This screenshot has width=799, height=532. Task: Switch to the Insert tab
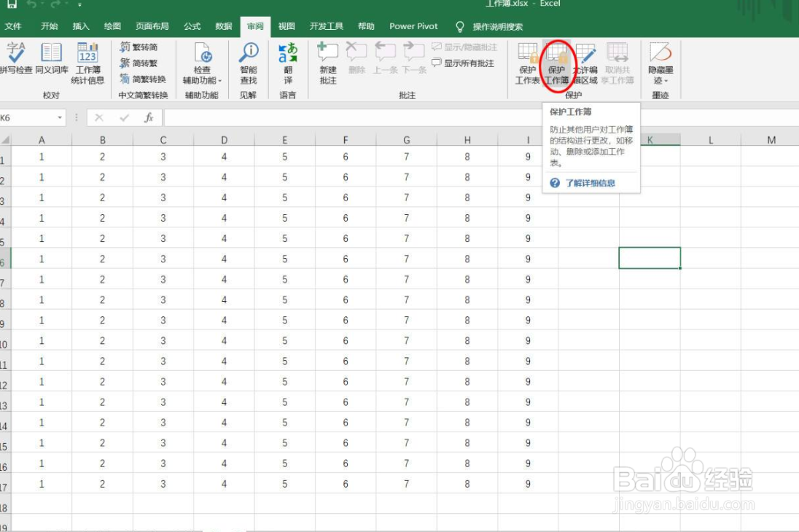tap(80, 26)
